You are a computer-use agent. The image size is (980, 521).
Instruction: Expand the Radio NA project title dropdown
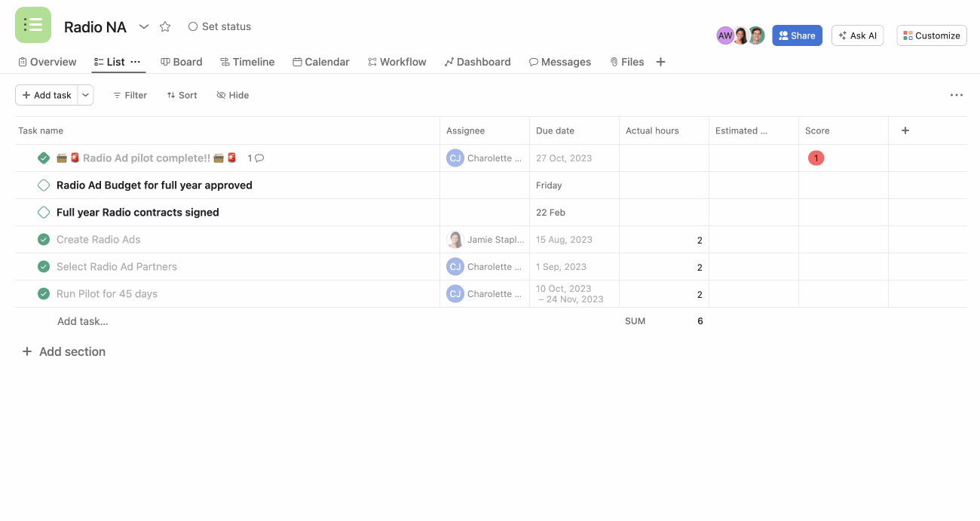point(144,26)
